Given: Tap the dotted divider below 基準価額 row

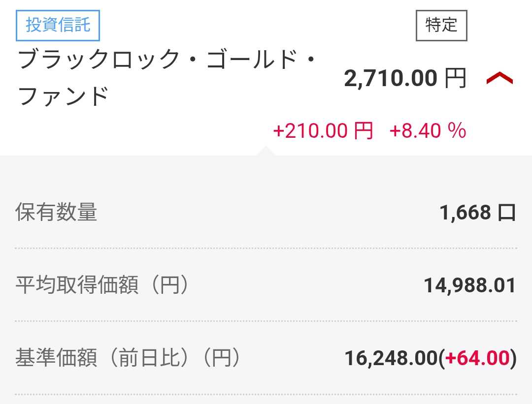Looking at the screenshot, I should (x=266, y=394).
